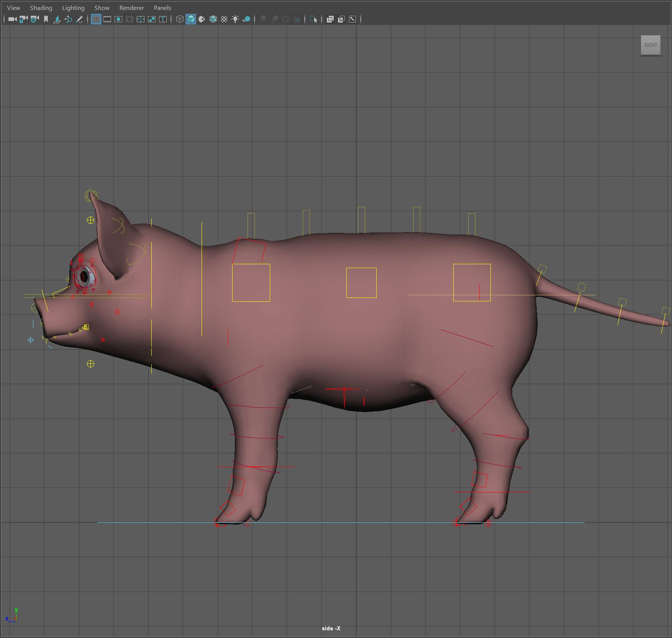This screenshot has height=638, width=672.
Task: Enable wireframe display mode
Action: pyautogui.click(x=179, y=19)
